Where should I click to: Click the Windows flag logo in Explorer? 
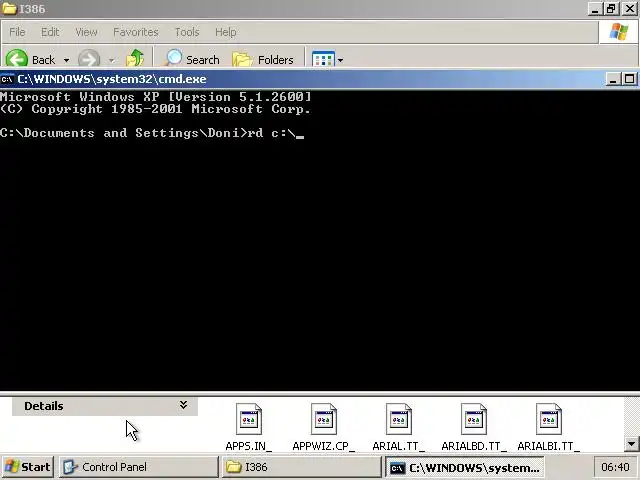coord(619,32)
